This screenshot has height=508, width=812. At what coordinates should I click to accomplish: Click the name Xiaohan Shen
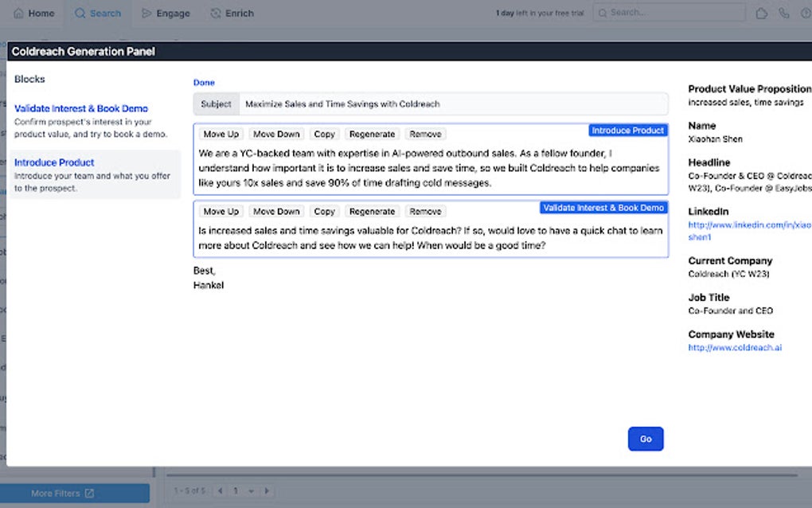[715, 139]
